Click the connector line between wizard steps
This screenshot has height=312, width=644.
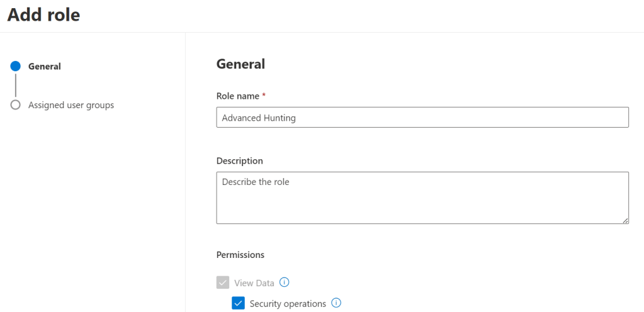[16, 86]
